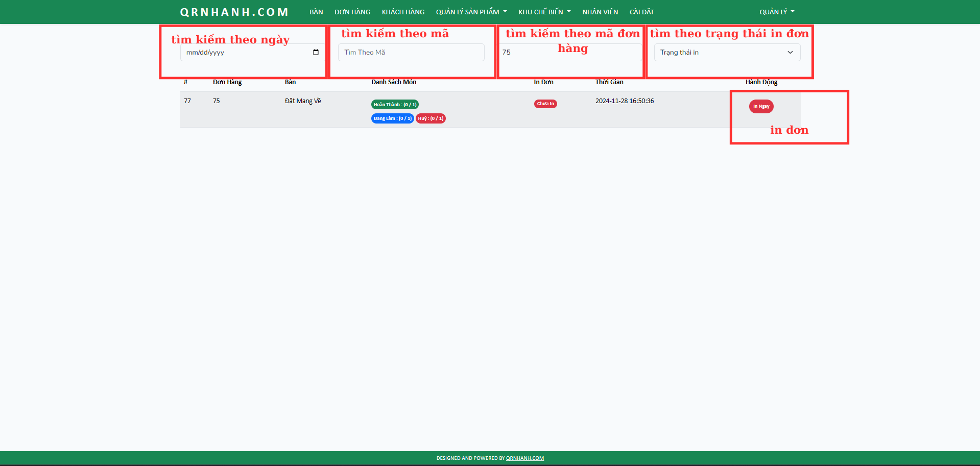The image size is (980, 466).
Task: Click order value 75 in table row
Action: (217, 101)
